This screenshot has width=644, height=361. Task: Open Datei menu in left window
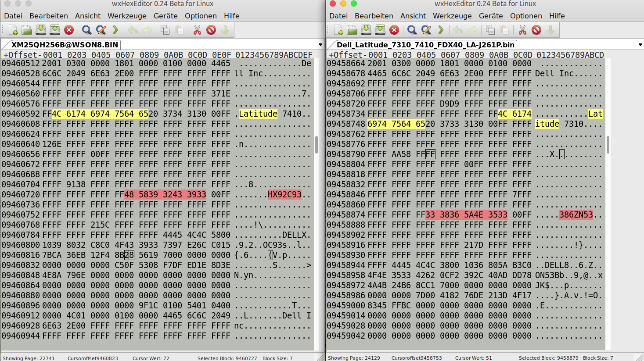click(13, 16)
